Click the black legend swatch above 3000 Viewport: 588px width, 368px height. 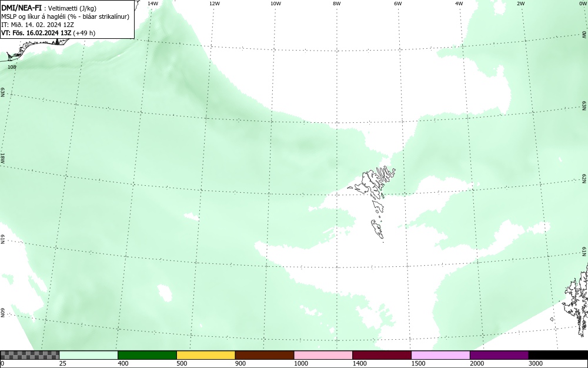pos(558,355)
